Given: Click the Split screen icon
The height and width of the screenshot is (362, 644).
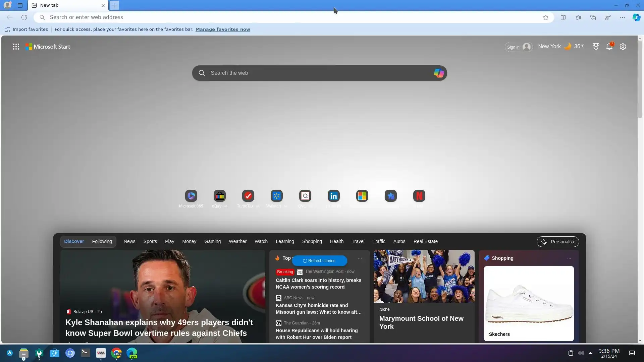Looking at the screenshot, I should [x=563, y=17].
